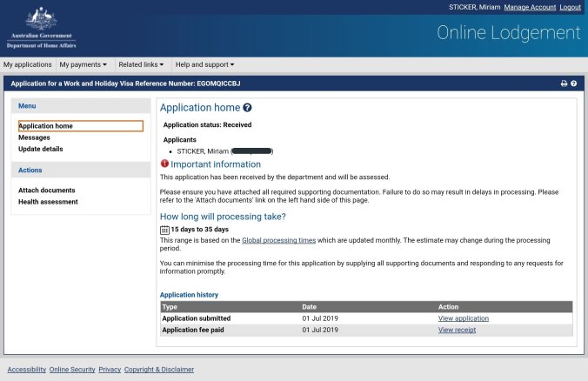Click the View application link
The image size is (588, 381).
[463, 318]
